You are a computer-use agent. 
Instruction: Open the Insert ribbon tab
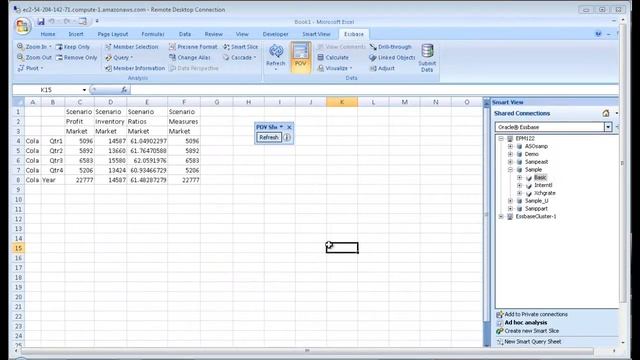pyautogui.click(x=76, y=34)
